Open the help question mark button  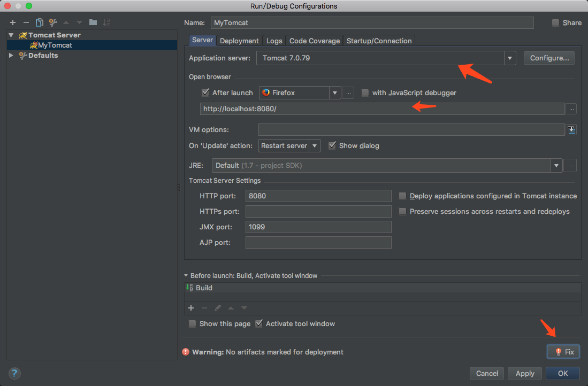(14, 373)
